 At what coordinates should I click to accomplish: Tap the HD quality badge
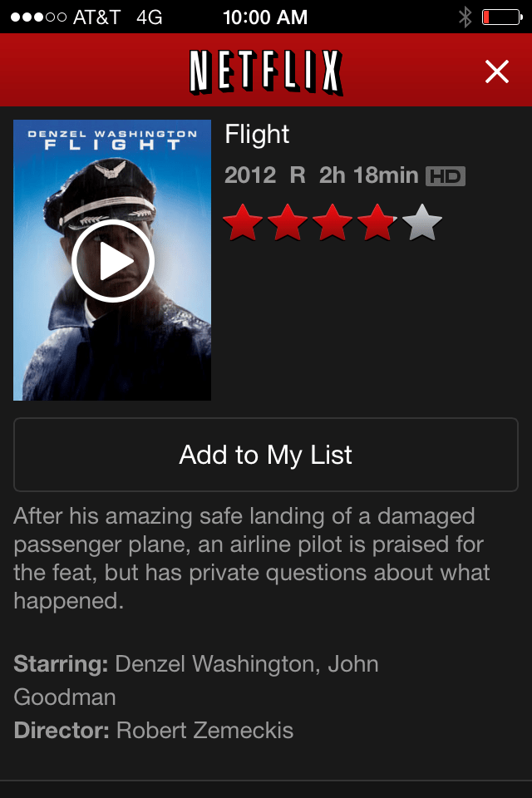click(x=446, y=176)
